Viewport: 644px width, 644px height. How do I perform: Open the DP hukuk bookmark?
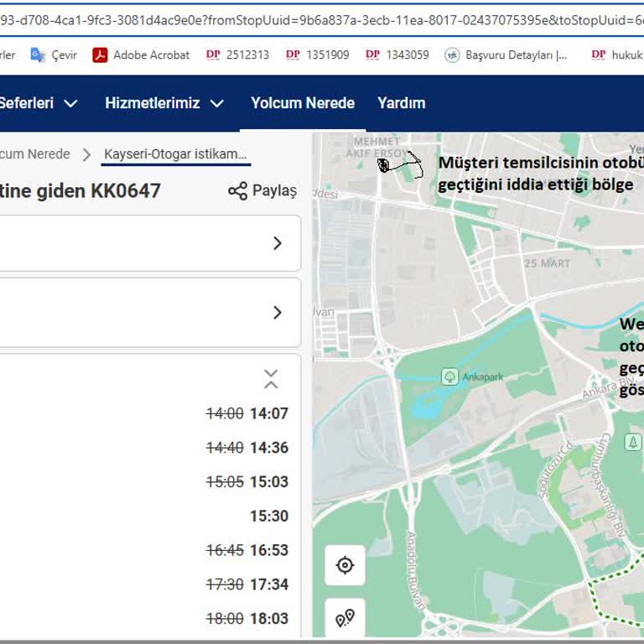617,55
